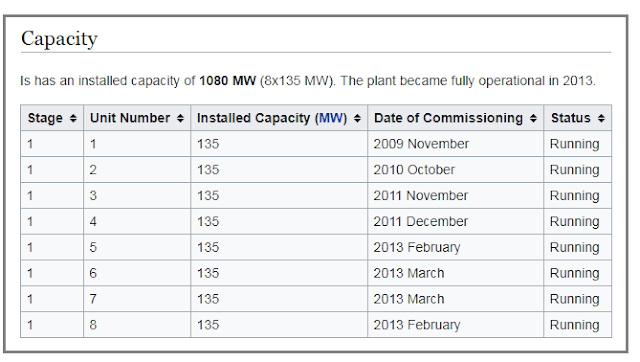Click the 2011 November date cell
The image size is (640, 362).
[x=456, y=195]
